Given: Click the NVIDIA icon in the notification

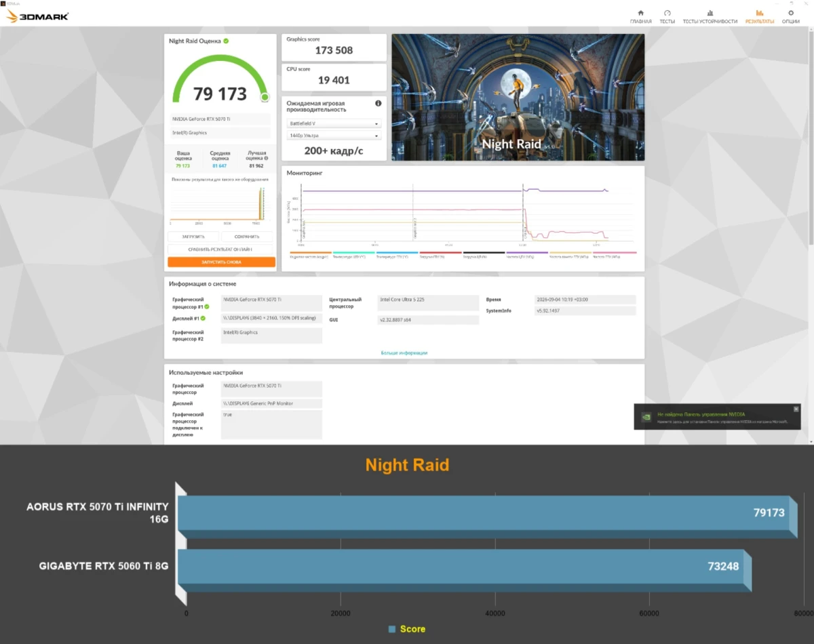Looking at the screenshot, I should 648,417.
